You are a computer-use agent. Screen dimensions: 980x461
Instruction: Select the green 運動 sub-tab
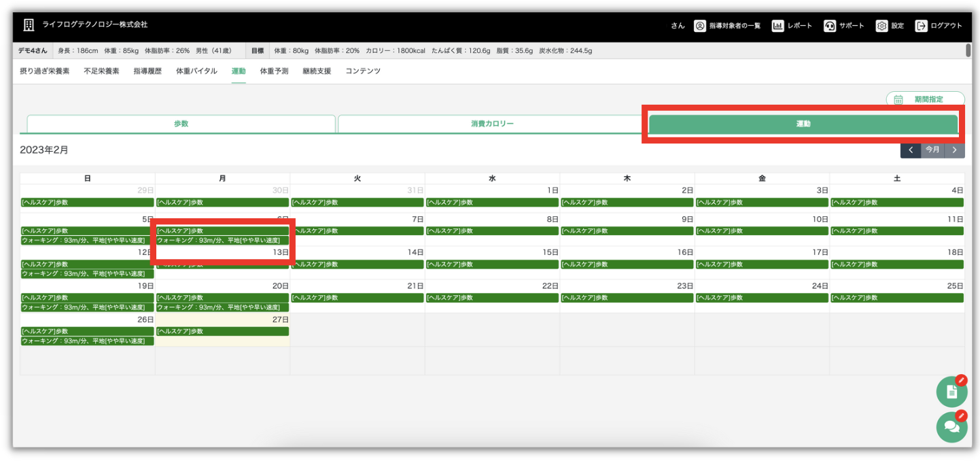[803, 124]
